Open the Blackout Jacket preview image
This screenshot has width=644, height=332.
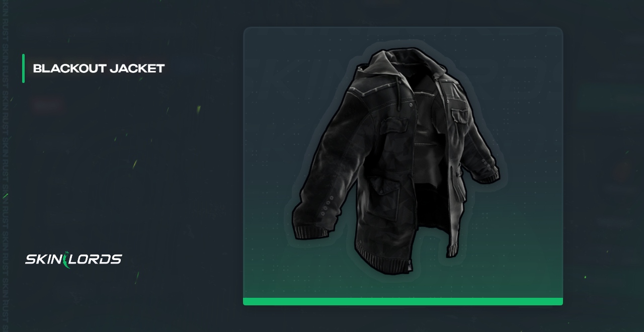(x=403, y=166)
